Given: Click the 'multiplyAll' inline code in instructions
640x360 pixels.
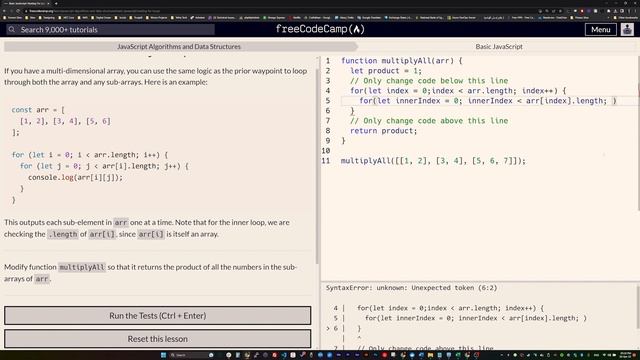Looking at the screenshot, I should tap(82, 267).
